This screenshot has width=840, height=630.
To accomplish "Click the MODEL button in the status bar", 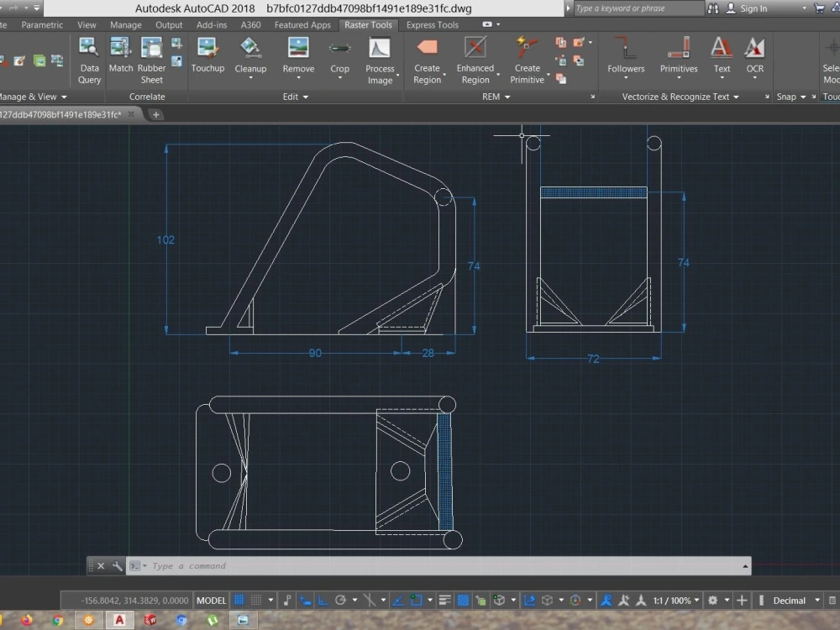I will (211, 600).
